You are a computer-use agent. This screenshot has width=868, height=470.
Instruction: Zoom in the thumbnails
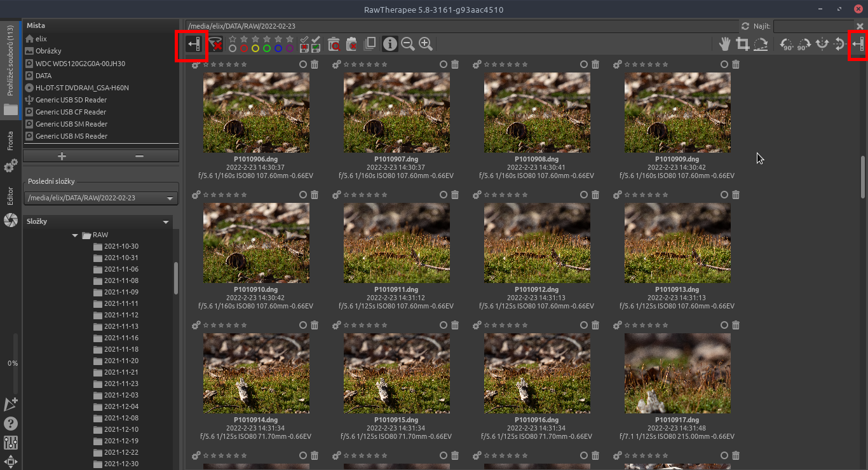click(426, 44)
